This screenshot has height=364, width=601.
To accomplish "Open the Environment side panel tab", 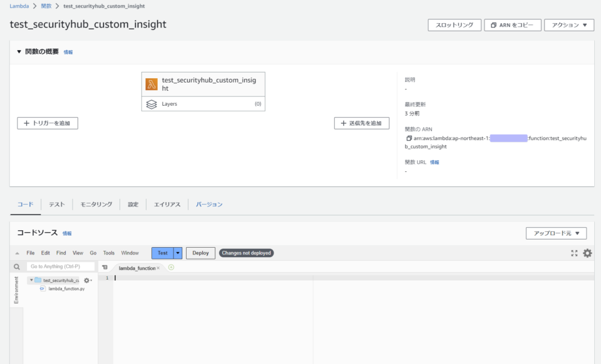I will pos(16,290).
